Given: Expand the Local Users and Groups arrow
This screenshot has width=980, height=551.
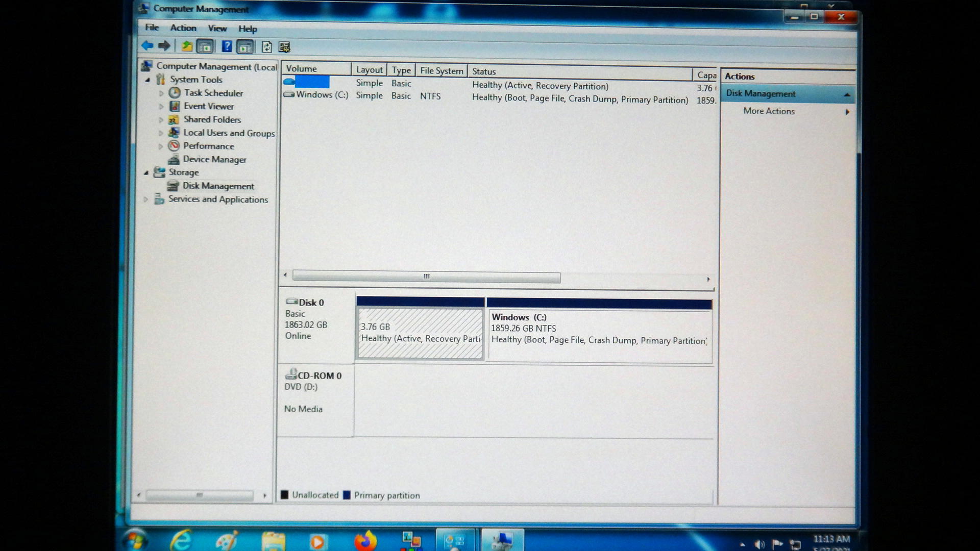Looking at the screenshot, I should tap(161, 133).
